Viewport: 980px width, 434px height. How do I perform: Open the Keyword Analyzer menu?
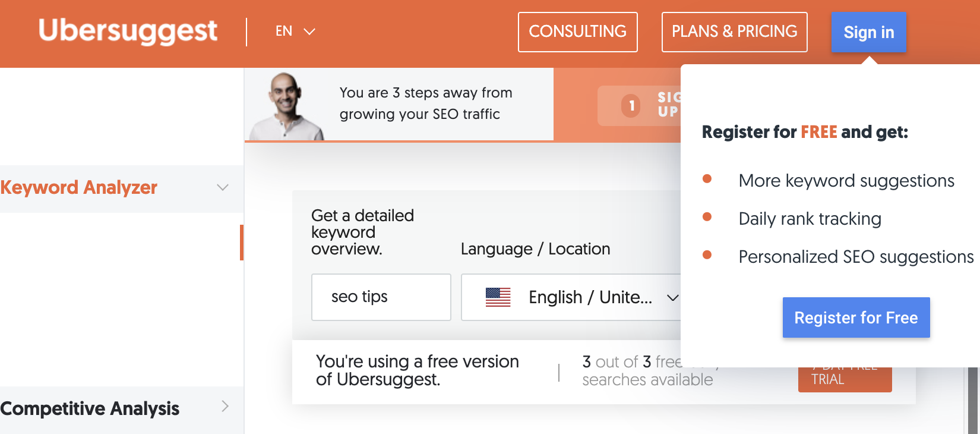[x=79, y=188]
